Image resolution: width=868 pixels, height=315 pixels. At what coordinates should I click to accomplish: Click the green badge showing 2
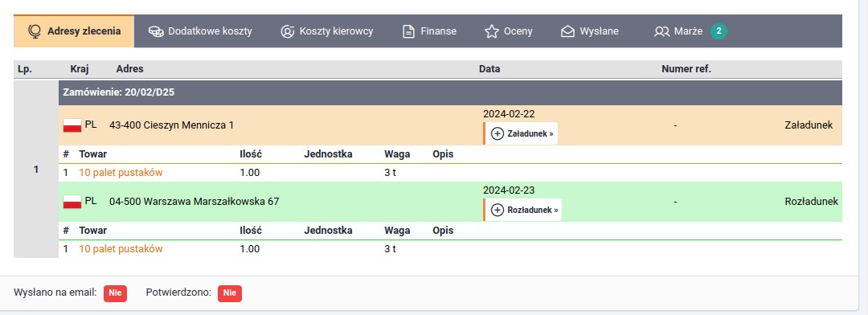coord(719,31)
